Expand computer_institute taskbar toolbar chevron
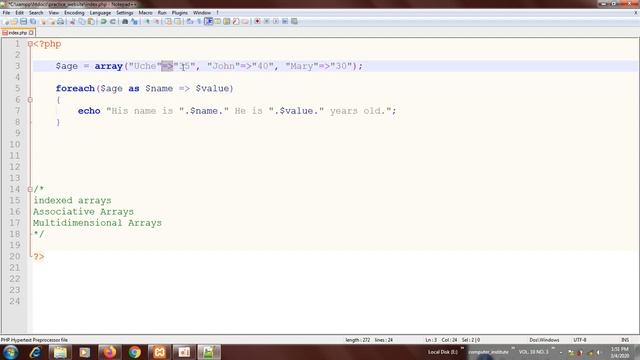Viewport: 640px width, 360px height. [513, 348]
